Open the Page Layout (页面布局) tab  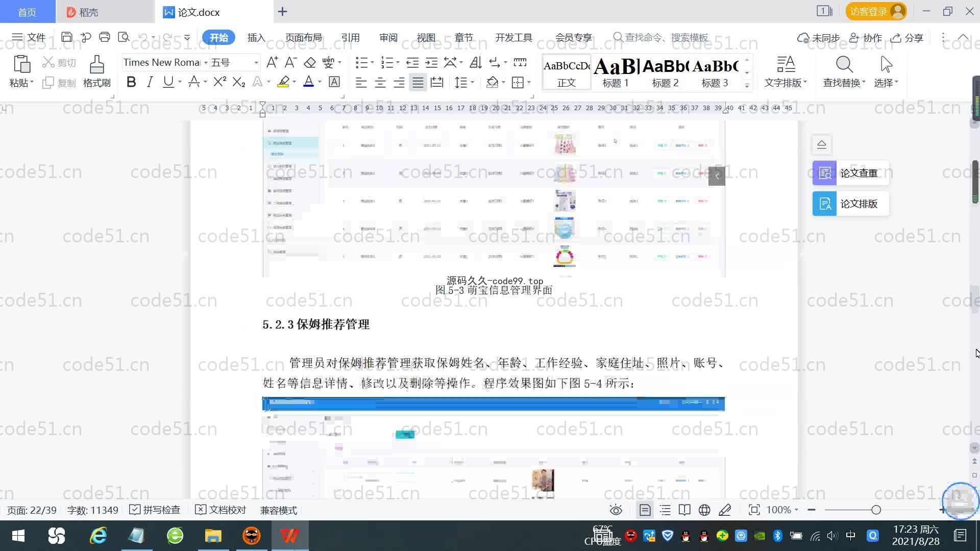pos(303,38)
